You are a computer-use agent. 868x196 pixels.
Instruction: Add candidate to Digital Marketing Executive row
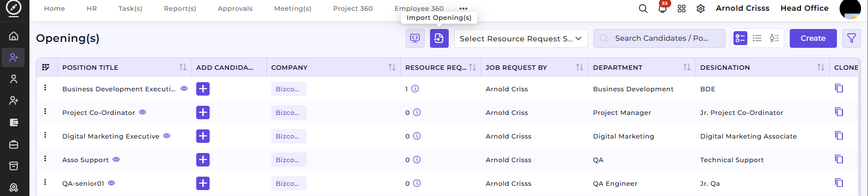tap(203, 136)
